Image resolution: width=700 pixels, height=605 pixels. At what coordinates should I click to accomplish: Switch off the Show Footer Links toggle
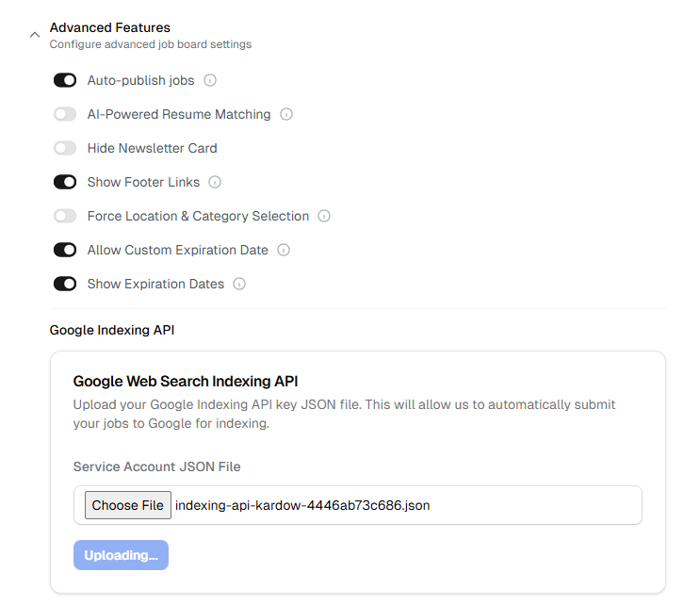[x=65, y=182]
